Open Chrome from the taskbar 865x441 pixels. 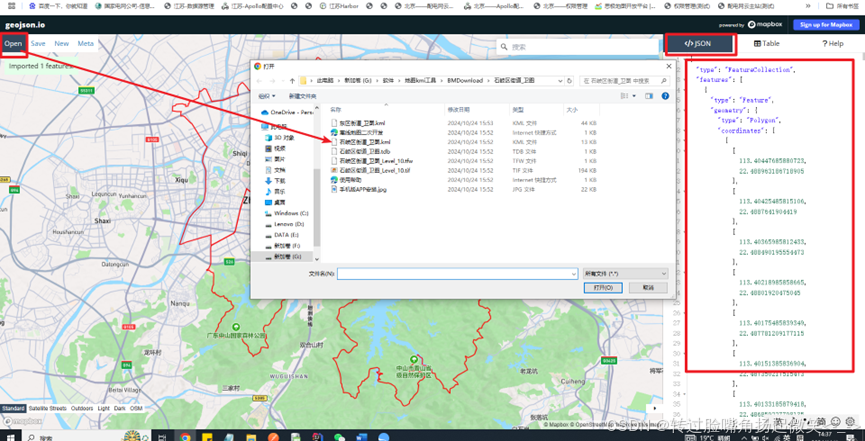[x=185, y=437]
